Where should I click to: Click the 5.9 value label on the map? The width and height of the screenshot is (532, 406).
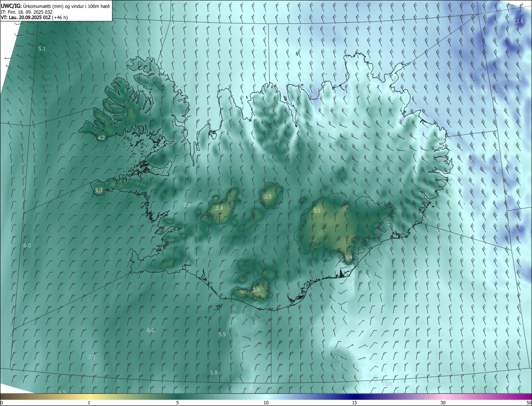222,335
